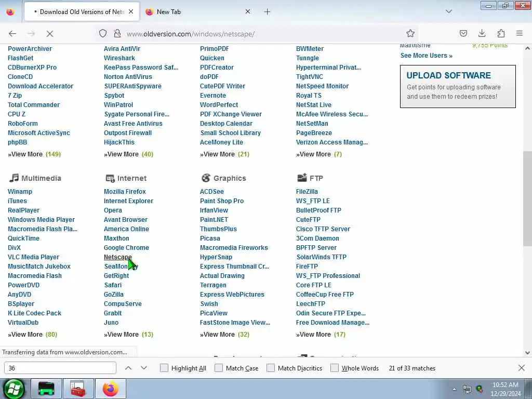Viewport: 532px width, 399px height.
Task: Expand View More (149) list
Action: [34, 154]
